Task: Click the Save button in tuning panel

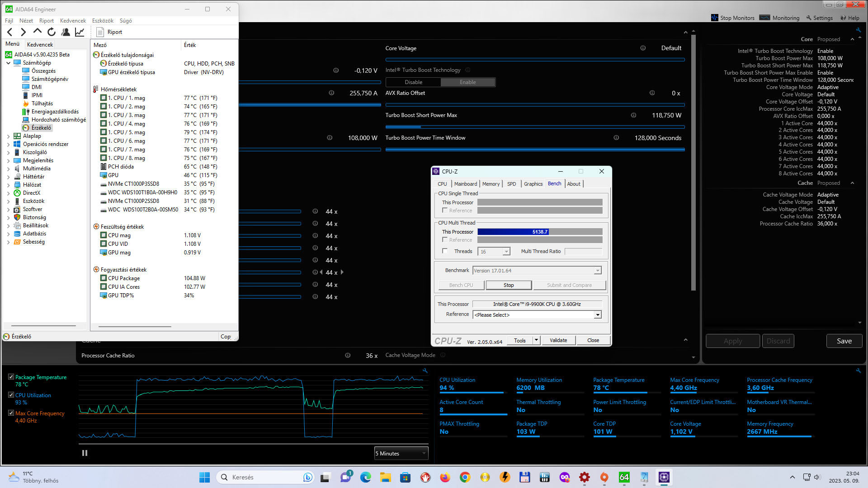Action: [844, 341]
